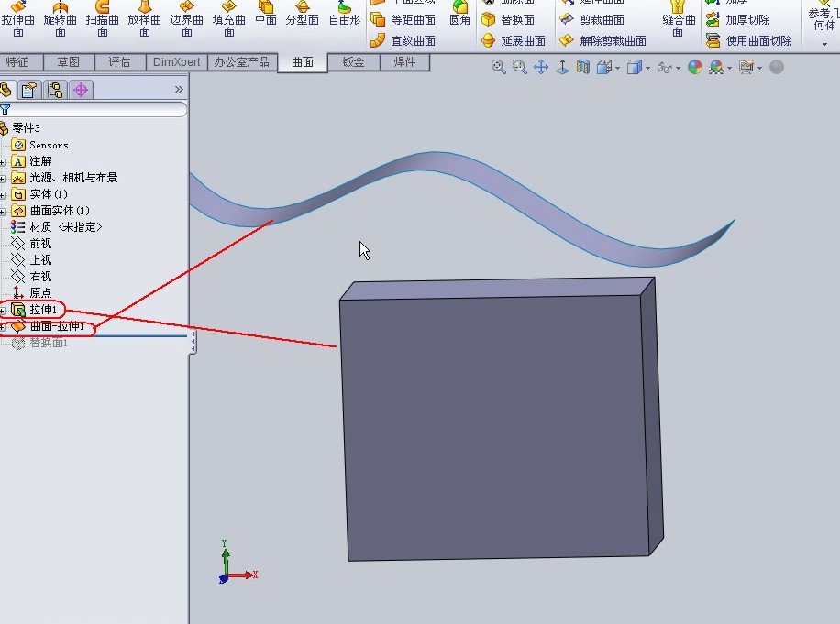Expand the feature manager panel chevron (»)
This screenshot has width=840, height=624.
[x=179, y=90]
